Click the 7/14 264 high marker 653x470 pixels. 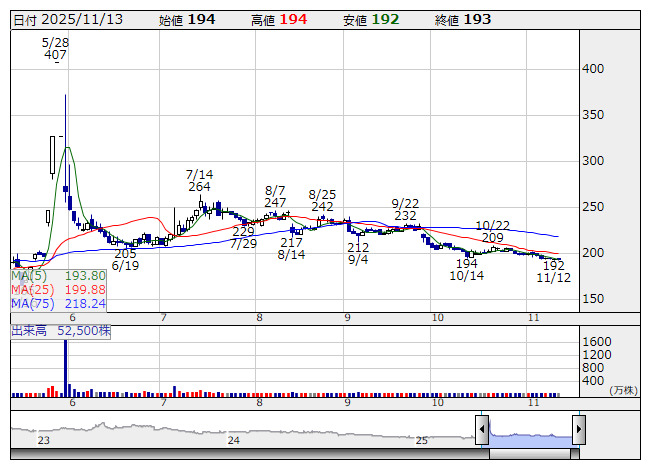198,180
